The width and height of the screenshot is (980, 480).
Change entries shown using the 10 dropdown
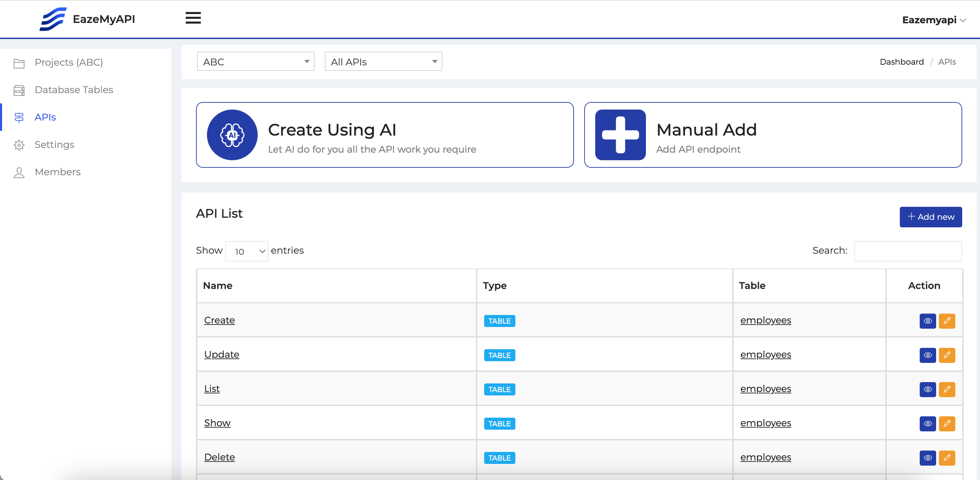click(x=246, y=251)
